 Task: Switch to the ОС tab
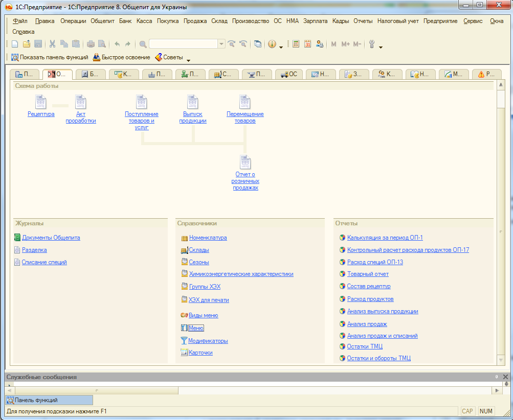point(289,74)
